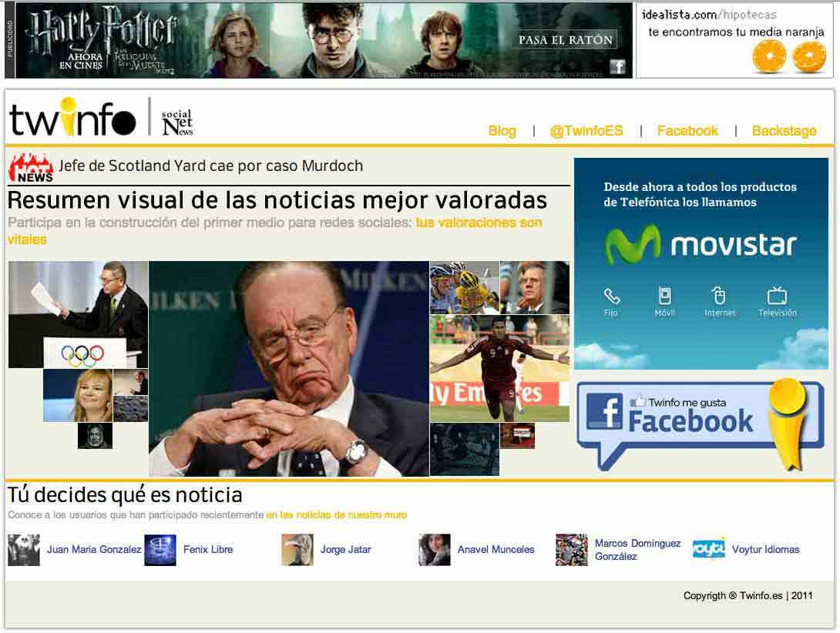Click the Movistar M logo
Viewport: 840px width, 633px height.
click(x=633, y=244)
